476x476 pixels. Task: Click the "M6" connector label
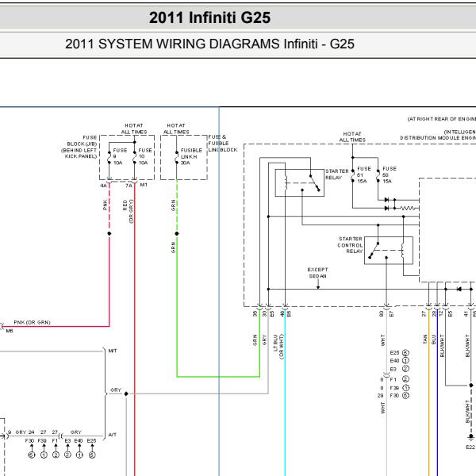tap(10, 331)
